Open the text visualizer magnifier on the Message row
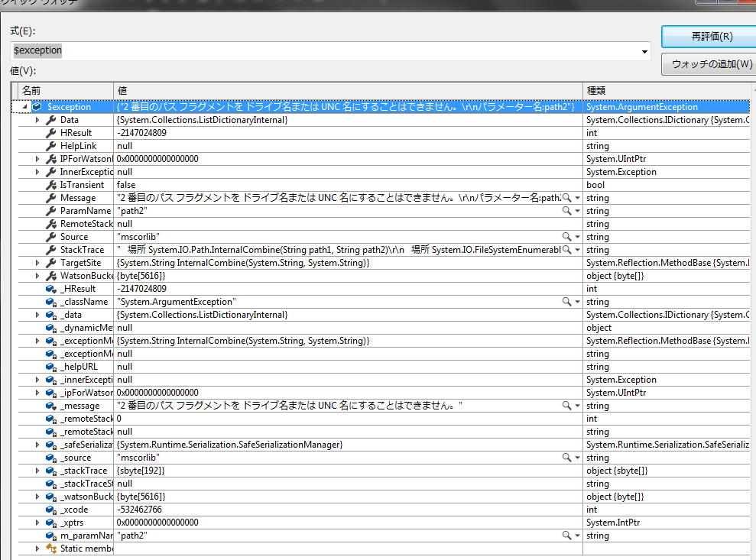 point(566,198)
